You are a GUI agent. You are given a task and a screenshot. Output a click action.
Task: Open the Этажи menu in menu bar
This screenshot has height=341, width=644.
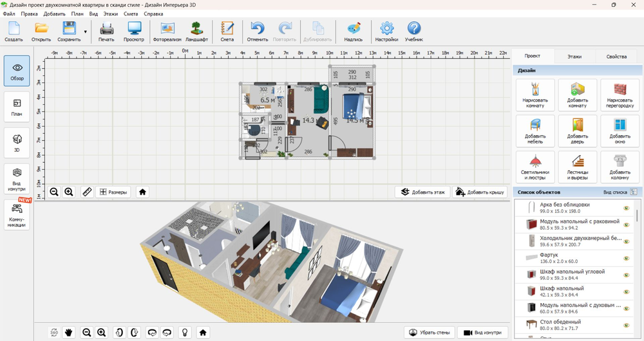(x=111, y=14)
